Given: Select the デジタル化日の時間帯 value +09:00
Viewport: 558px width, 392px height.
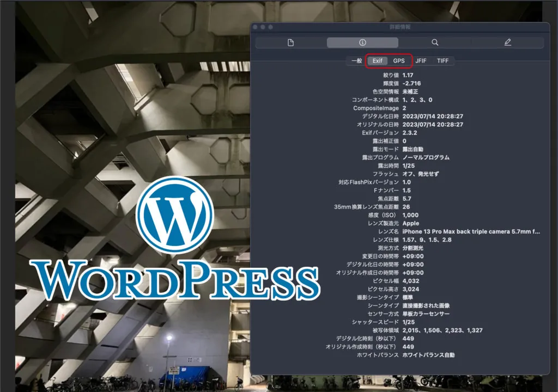Looking at the screenshot, I should pyautogui.click(x=413, y=264).
